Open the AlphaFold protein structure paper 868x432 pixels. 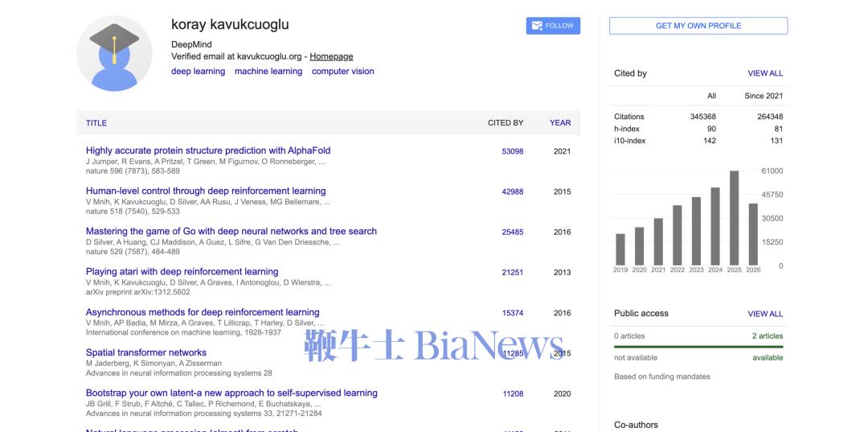click(x=208, y=150)
